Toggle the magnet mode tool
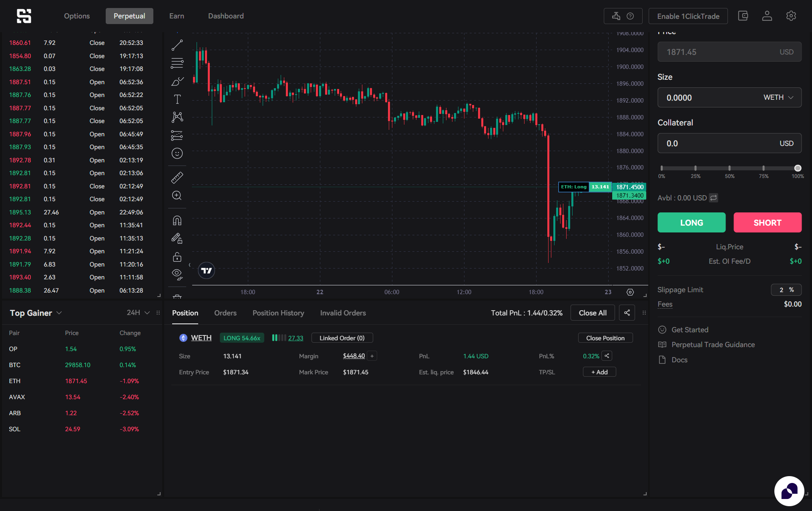The height and width of the screenshot is (511, 812). (177, 220)
